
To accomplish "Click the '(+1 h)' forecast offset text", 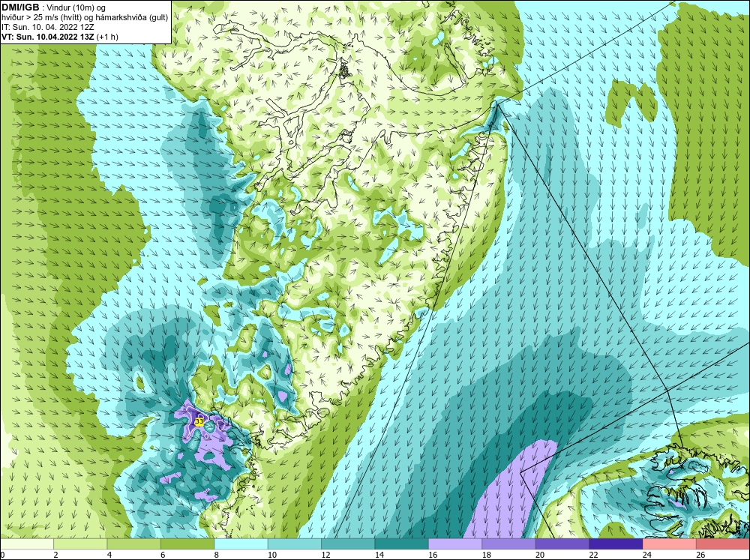I will click(107, 37).
